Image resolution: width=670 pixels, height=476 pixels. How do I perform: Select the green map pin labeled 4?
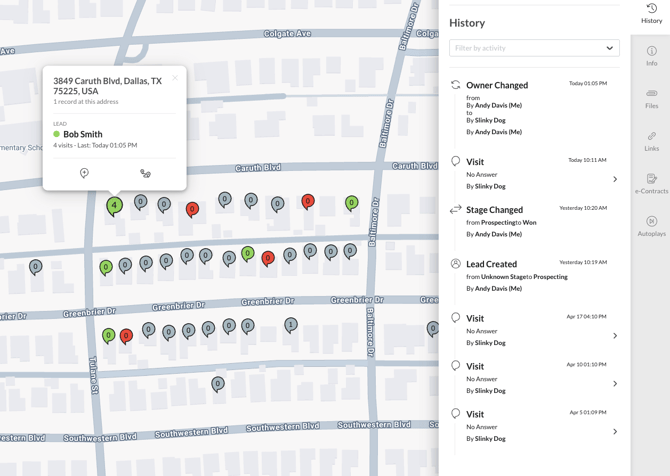[114, 206]
